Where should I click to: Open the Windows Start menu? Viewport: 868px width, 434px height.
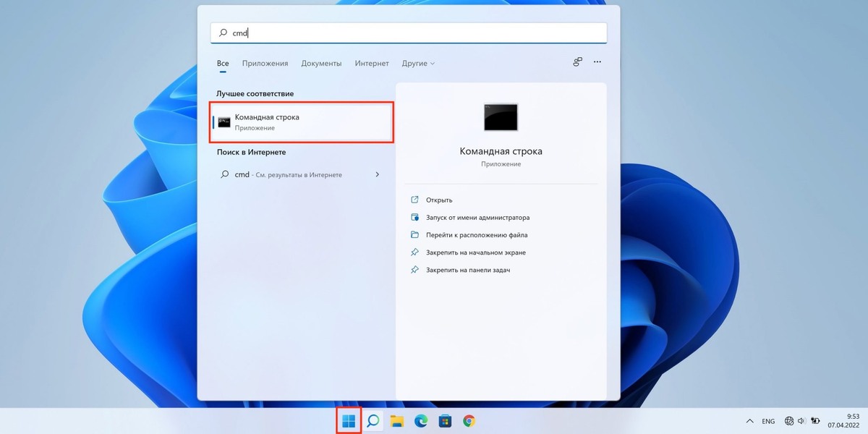pyautogui.click(x=349, y=421)
